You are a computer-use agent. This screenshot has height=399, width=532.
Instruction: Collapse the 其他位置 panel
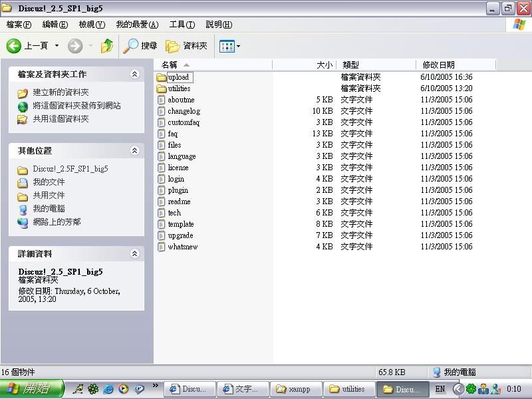click(x=135, y=151)
